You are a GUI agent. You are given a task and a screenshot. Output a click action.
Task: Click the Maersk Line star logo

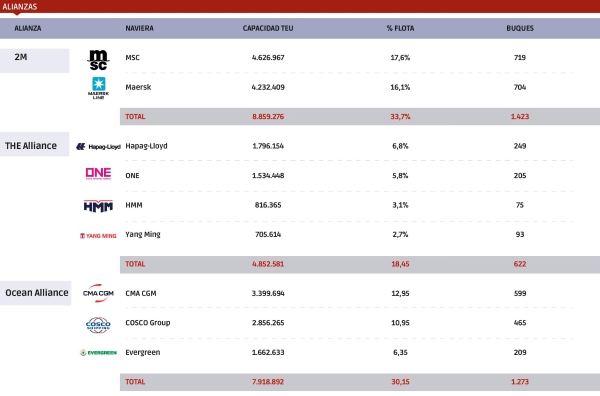tap(98, 88)
